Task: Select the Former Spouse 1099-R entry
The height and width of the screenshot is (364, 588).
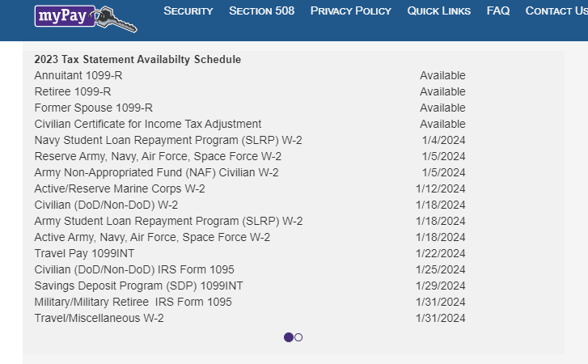Action: pos(93,108)
